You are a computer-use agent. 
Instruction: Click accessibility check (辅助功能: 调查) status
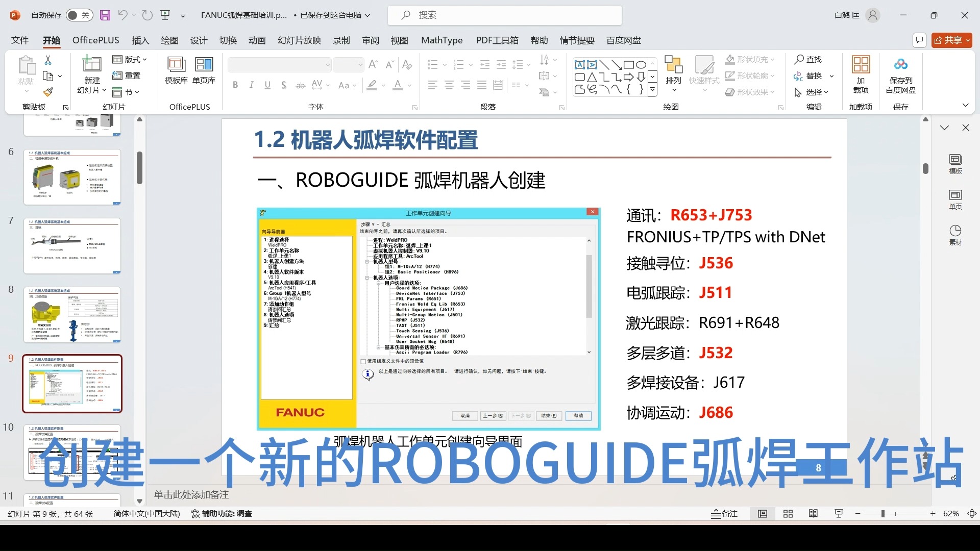pyautogui.click(x=222, y=514)
